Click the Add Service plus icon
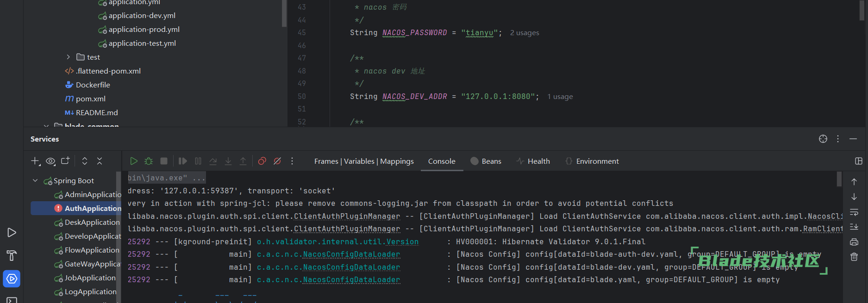This screenshot has height=303, width=868. (x=35, y=161)
